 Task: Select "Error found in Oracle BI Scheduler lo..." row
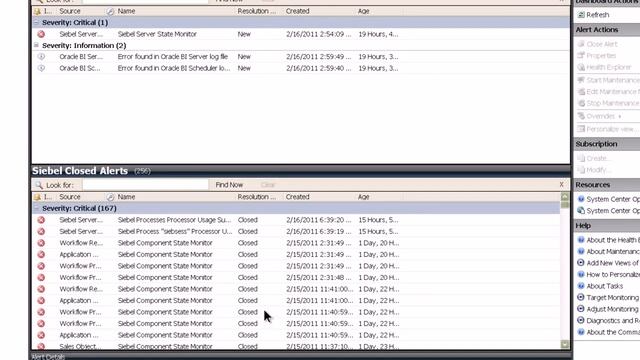click(300, 68)
